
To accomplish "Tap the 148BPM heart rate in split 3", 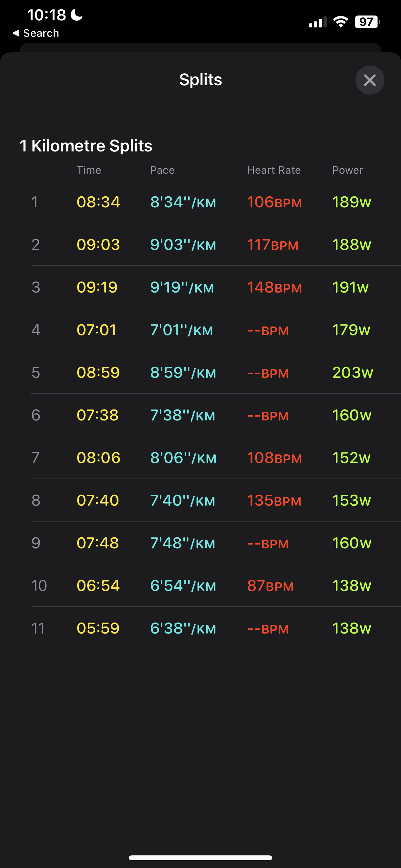I will coord(274,287).
